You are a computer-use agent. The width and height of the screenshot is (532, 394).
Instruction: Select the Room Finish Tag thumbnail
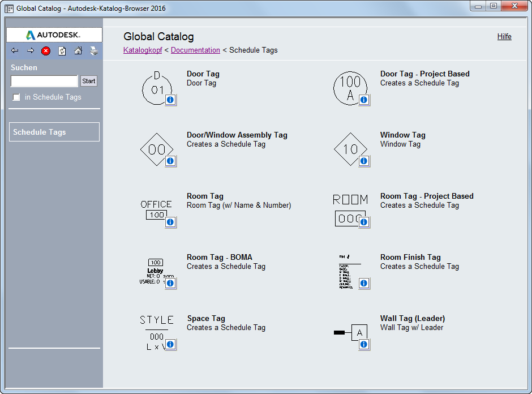349,272
